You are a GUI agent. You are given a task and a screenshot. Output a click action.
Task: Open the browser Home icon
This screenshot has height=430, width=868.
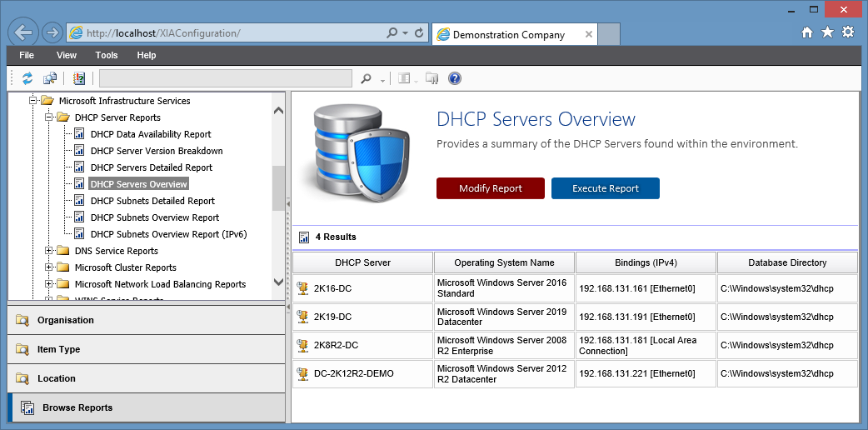pyautogui.click(x=807, y=32)
